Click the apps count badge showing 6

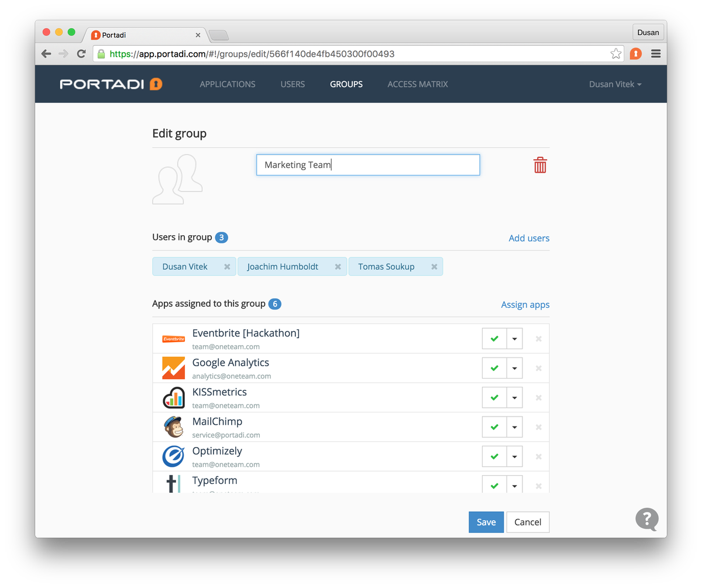pyautogui.click(x=274, y=304)
